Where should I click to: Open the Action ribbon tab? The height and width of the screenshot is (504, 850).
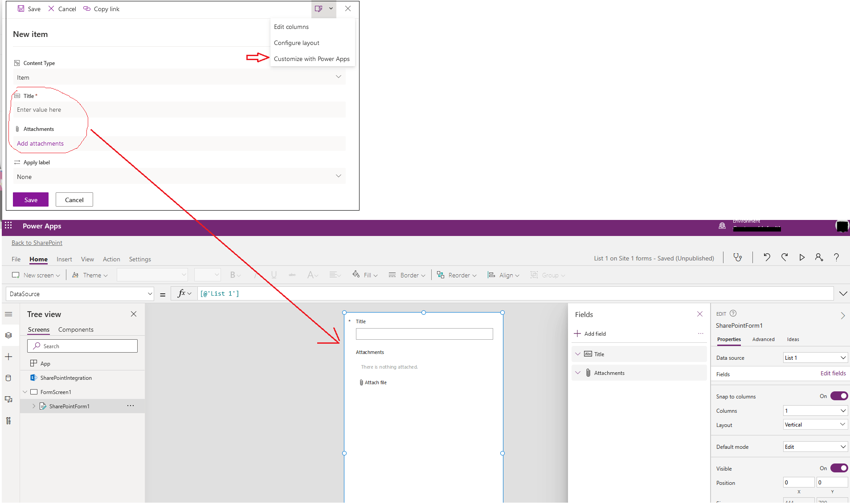pyautogui.click(x=111, y=259)
